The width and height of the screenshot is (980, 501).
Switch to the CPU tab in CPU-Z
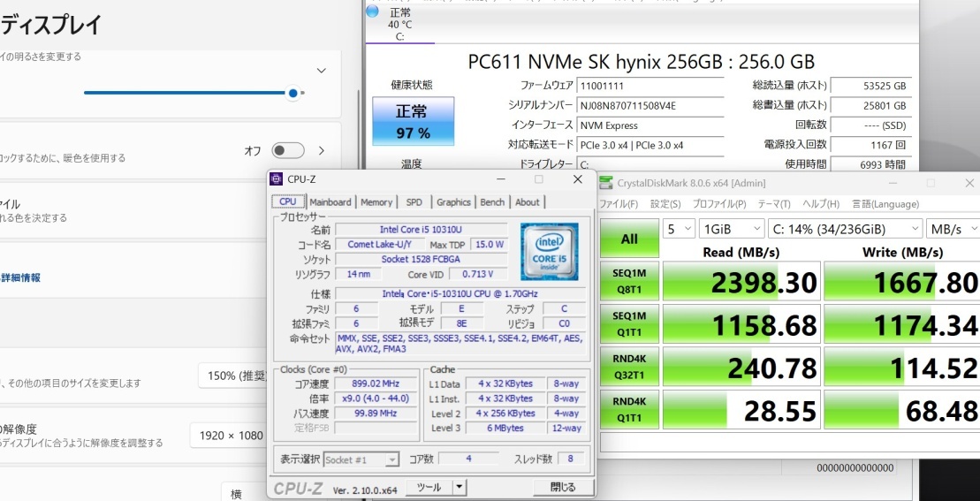pos(288,201)
